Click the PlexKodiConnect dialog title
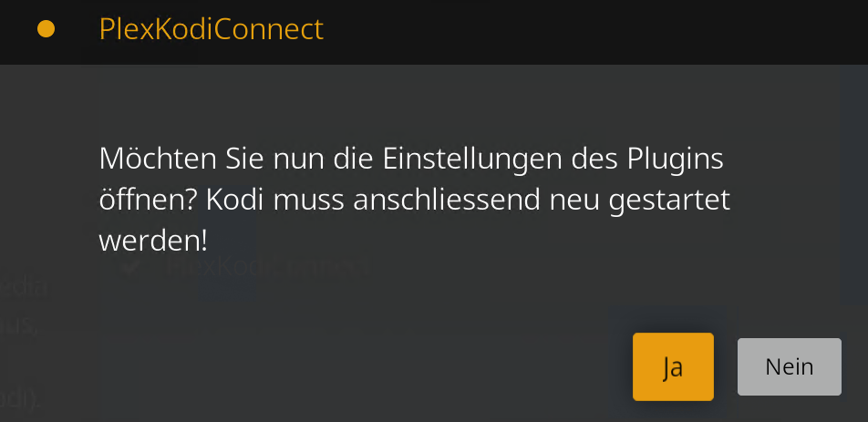This screenshot has width=868, height=422. pyautogui.click(x=211, y=29)
